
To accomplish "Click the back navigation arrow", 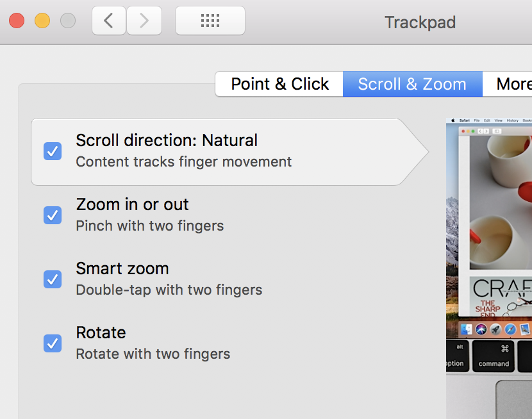I will [109, 21].
